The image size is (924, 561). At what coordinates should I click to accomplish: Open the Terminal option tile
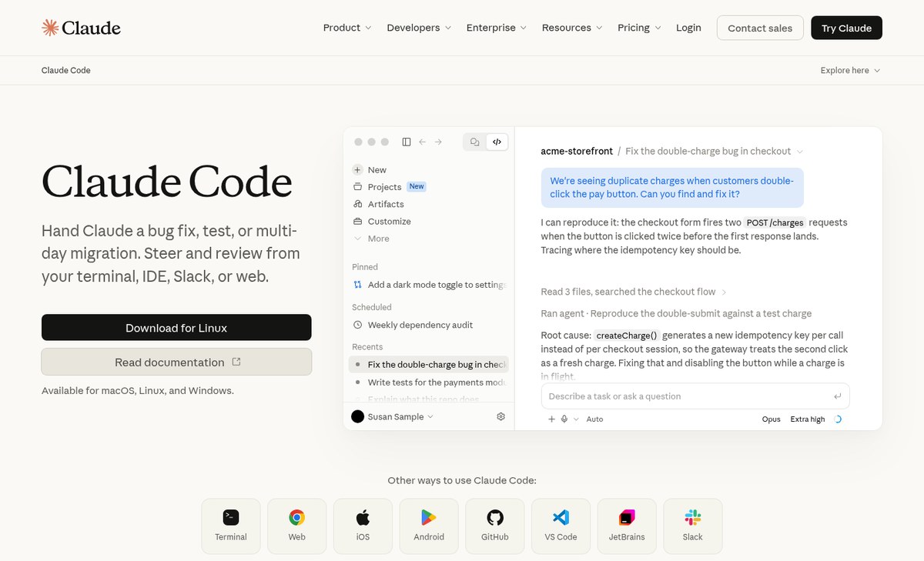[231, 526]
